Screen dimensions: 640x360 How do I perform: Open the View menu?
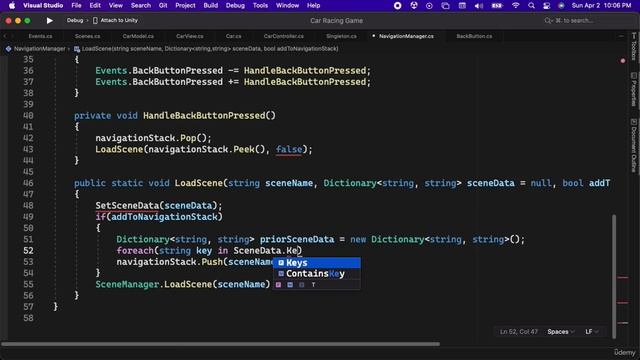[x=116, y=6]
